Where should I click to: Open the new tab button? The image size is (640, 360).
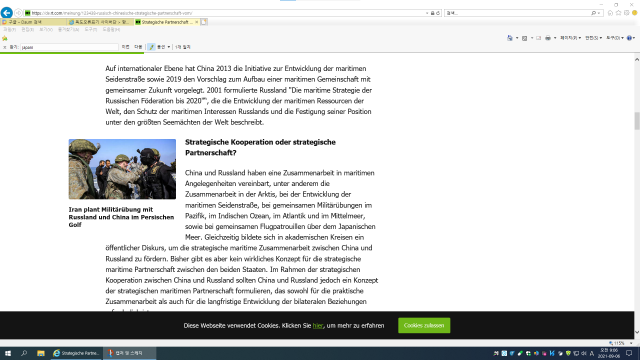tap(204, 22)
